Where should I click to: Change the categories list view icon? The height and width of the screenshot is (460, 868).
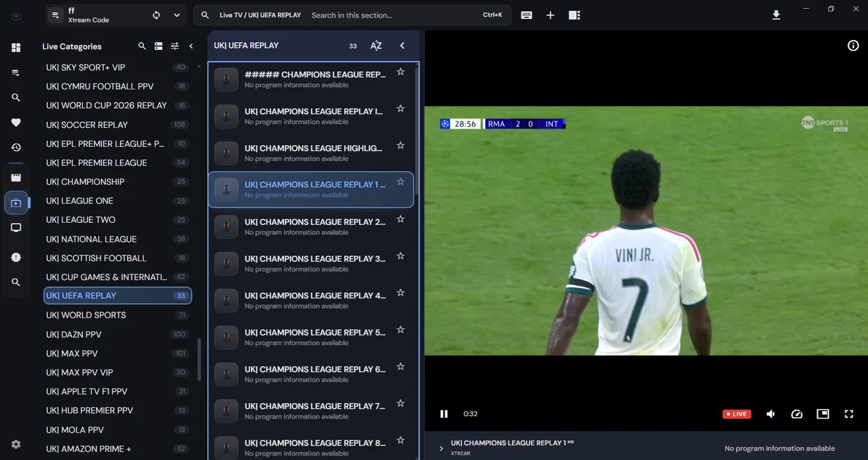(x=158, y=46)
